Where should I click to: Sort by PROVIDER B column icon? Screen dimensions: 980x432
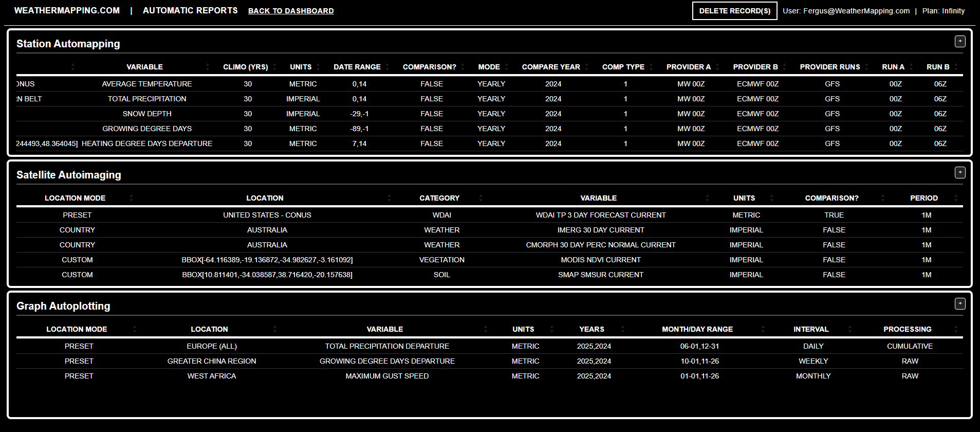785,67
